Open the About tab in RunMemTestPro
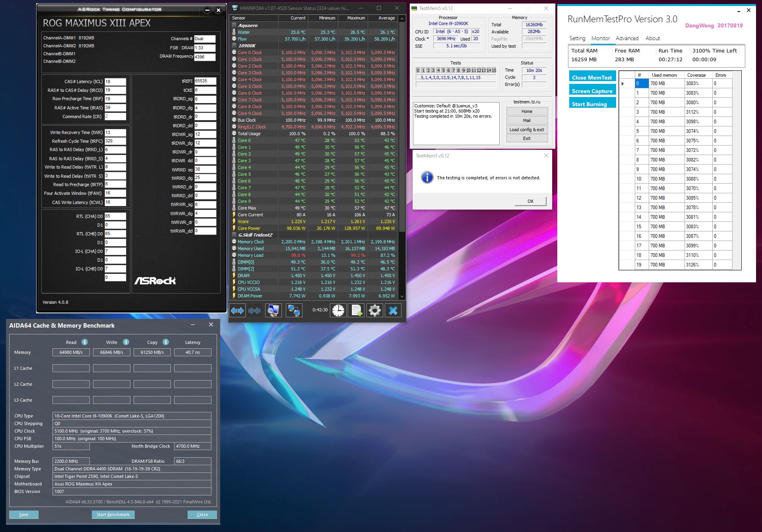 653,38
